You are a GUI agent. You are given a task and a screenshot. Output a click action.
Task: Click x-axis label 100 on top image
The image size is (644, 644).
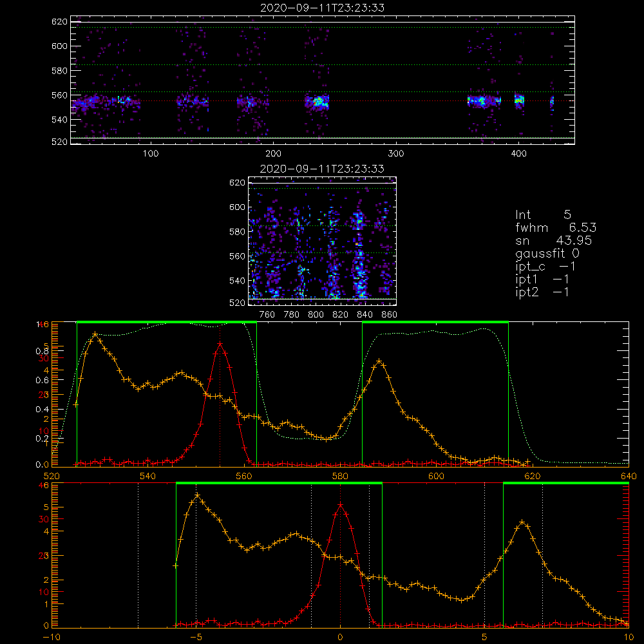click(151, 154)
